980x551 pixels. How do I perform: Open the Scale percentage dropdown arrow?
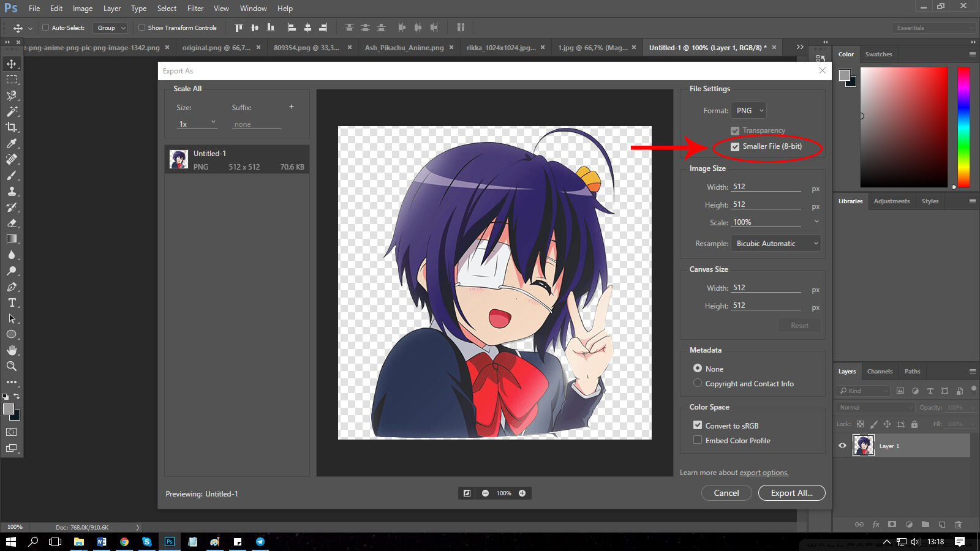click(816, 222)
